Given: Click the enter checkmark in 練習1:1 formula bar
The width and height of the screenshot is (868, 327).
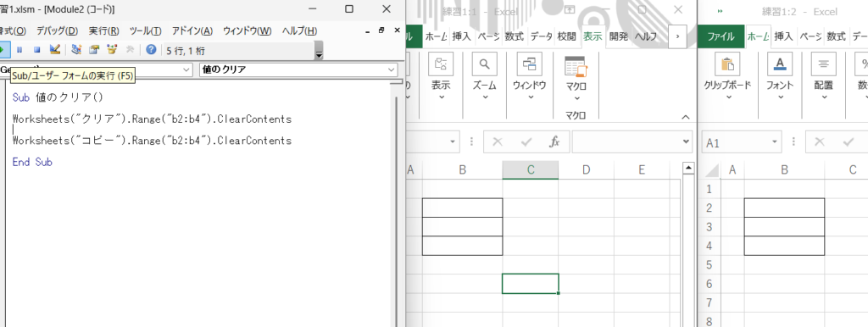Looking at the screenshot, I should pos(526,142).
